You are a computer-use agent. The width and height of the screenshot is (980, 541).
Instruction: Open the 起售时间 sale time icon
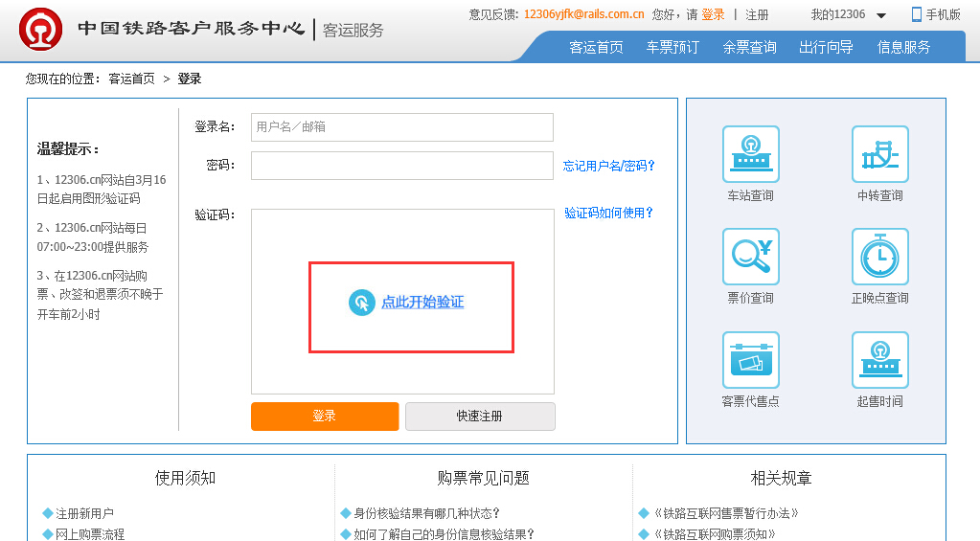tap(880, 360)
